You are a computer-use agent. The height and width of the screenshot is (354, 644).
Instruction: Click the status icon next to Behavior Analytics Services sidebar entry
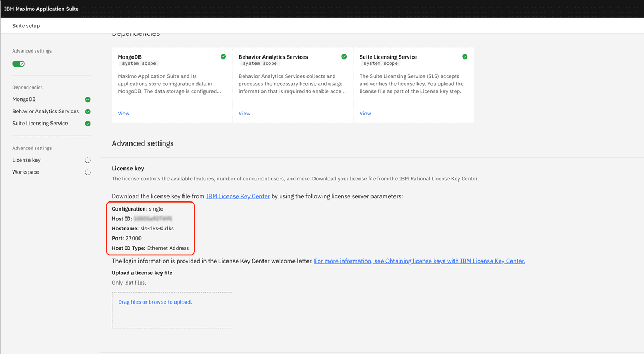click(x=87, y=111)
